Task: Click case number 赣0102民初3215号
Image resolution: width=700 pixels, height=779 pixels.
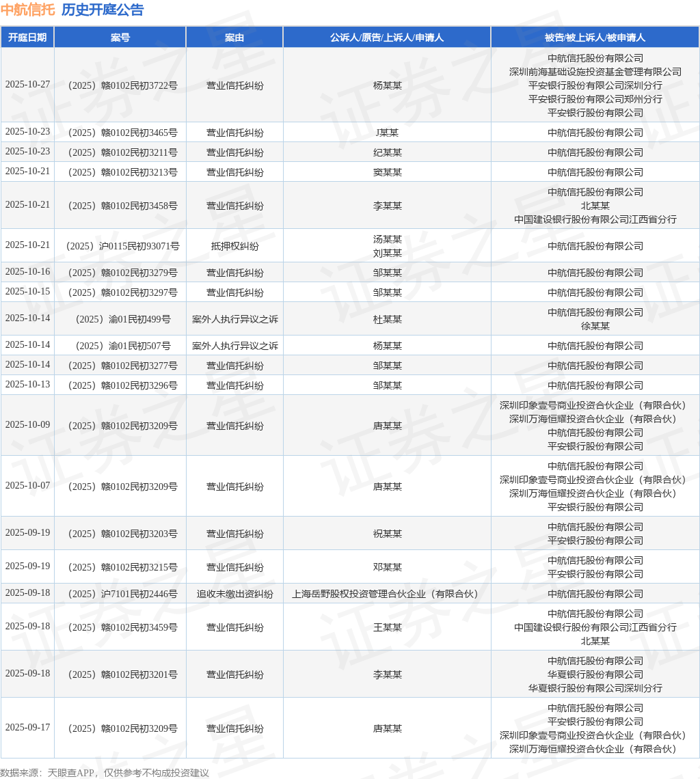Action: (123, 567)
